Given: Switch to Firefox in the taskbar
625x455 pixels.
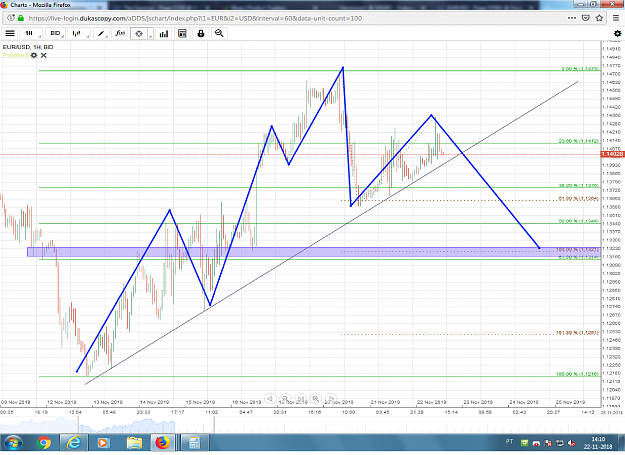Looking at the screenshot, I should click(162, 443).
